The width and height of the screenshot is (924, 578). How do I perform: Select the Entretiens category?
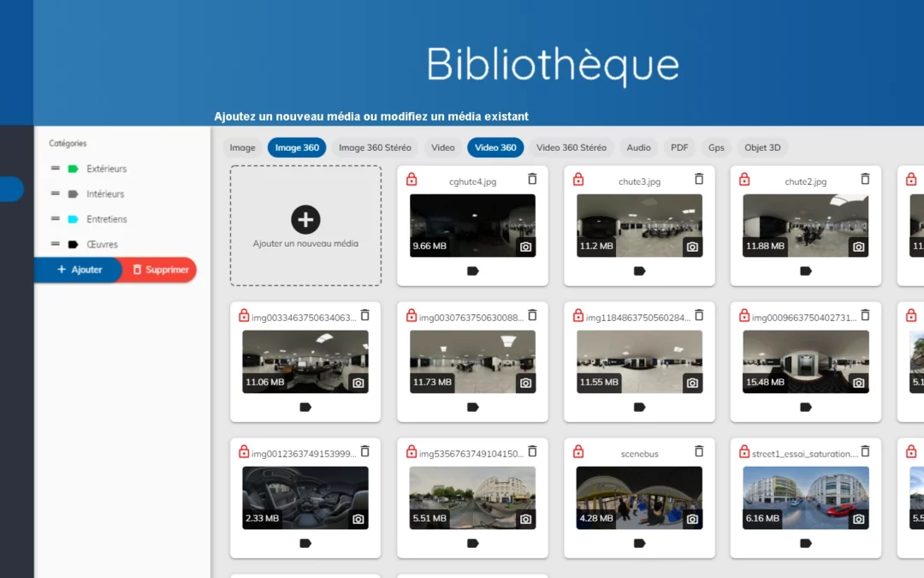click(x=106, y=219)
